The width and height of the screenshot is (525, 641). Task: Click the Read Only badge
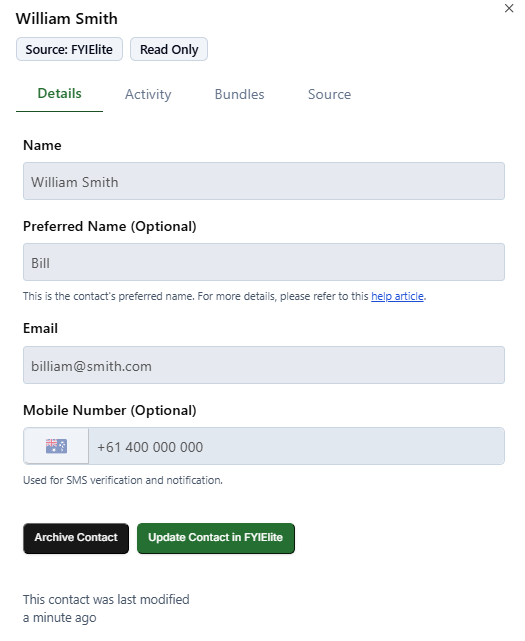169,49
